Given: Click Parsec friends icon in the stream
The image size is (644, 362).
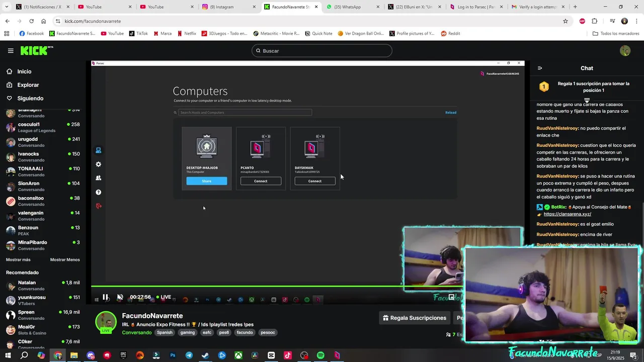Looking at the screenshot, I should (98, 178).
